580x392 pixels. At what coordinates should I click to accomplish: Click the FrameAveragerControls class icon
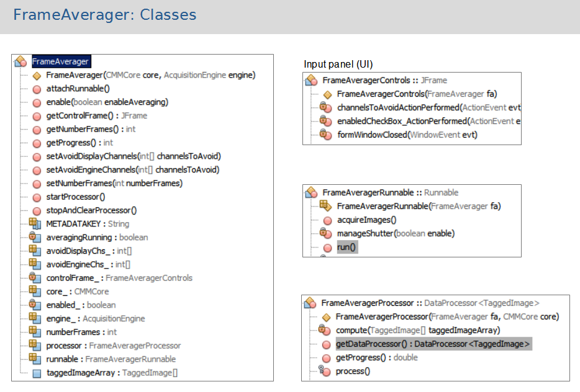point(311,81)
